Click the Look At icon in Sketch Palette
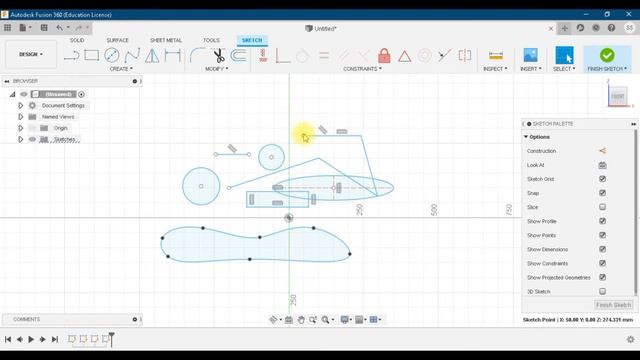The height and width of the screenshot is (360, 640). coord(602,165)
